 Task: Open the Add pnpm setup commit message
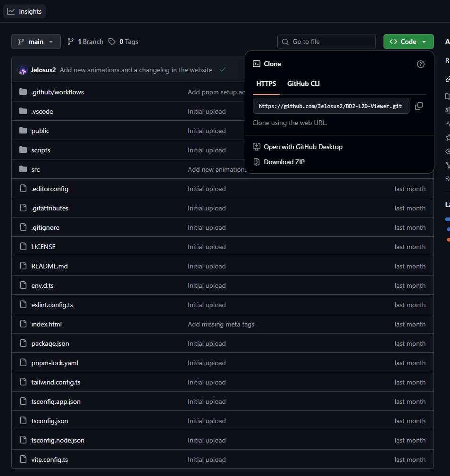click(x=216, y=92)
